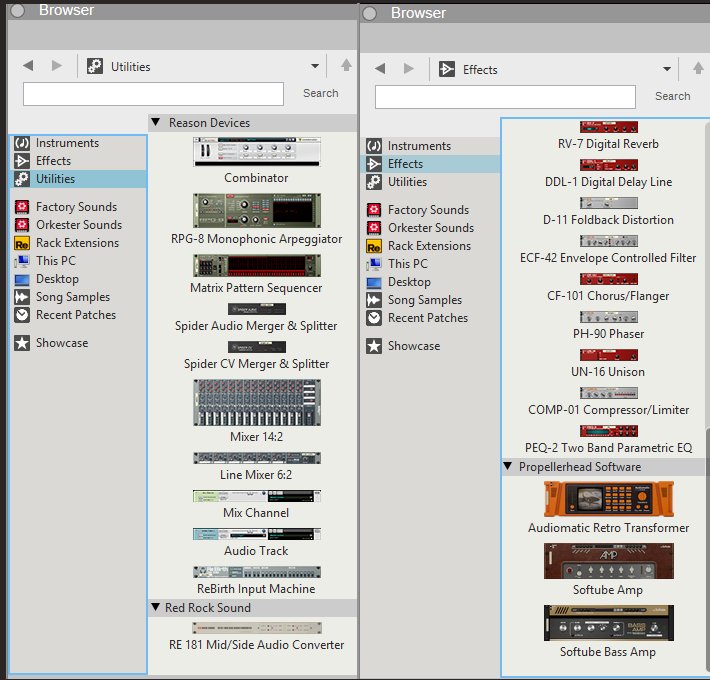
Task: Click Search button in the Effects browser
Action: pos(672,96)
